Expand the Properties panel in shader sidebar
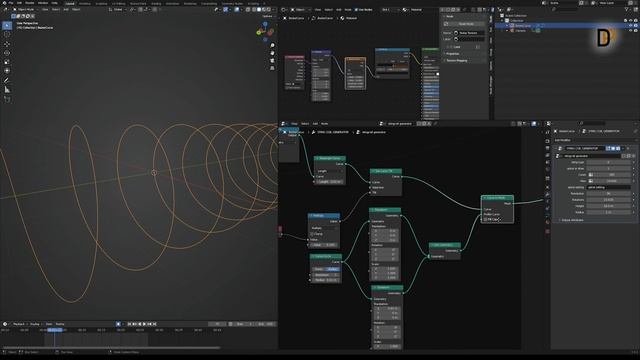The image size is (640, 360). click(452, 54)
